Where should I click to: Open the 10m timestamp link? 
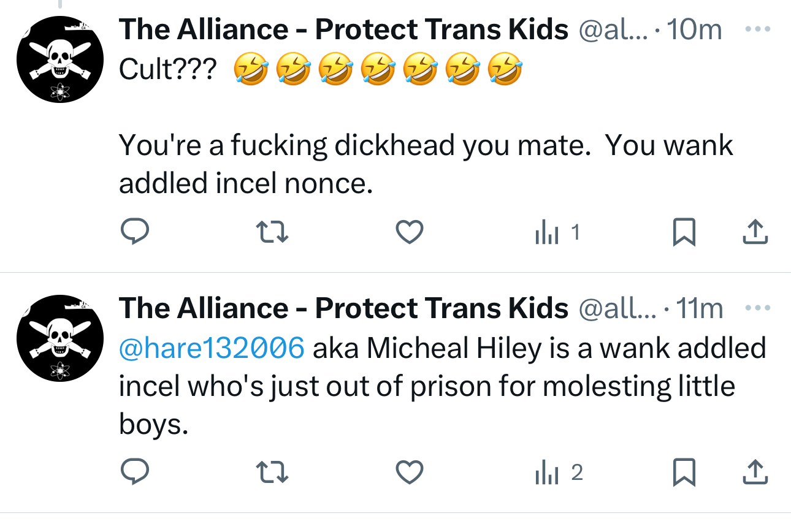(695, 29)
